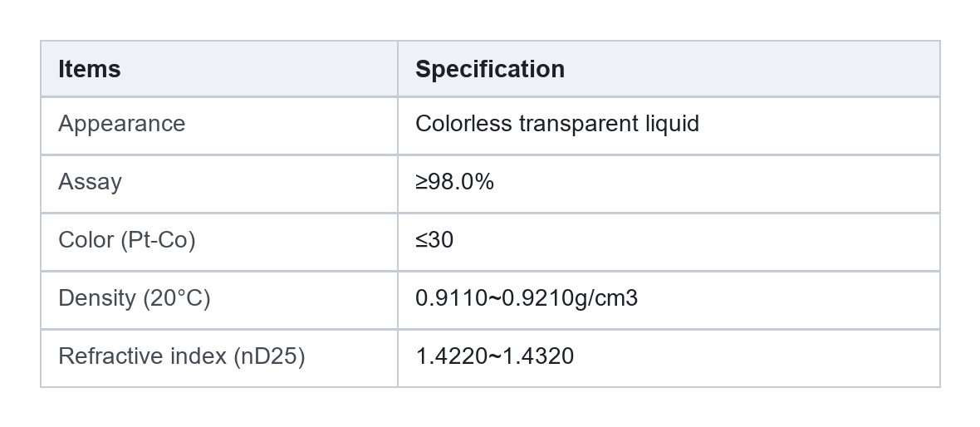This screenshot has width=980, height=427.
Task: Select the Refractive index (nD25) label
Action: (182, 356)
